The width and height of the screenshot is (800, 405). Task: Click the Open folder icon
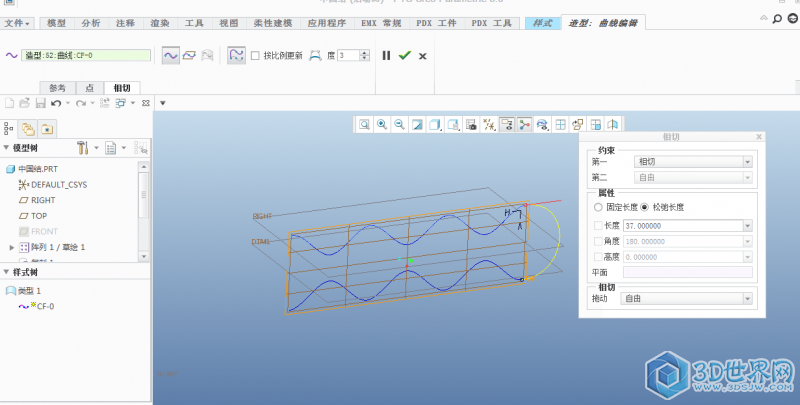click(x=24, y=103)
